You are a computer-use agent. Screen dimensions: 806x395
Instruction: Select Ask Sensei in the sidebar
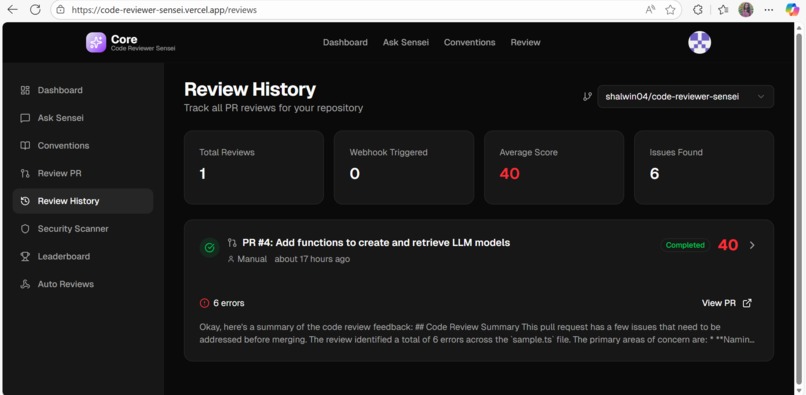83,118
